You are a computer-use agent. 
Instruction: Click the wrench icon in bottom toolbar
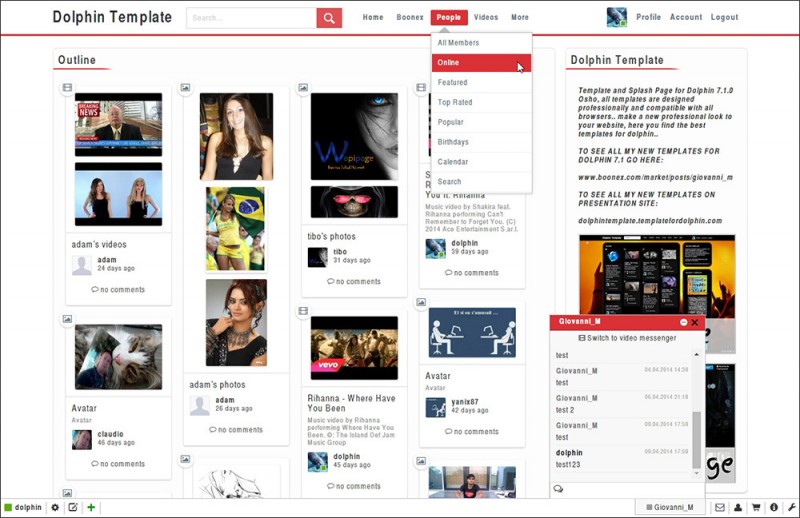point(792,507)
